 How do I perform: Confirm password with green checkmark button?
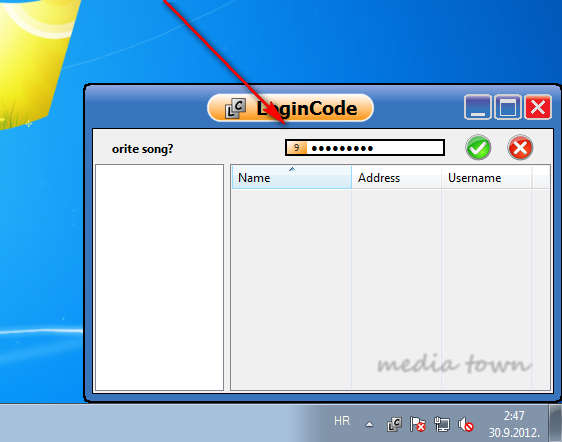[478, 147]
